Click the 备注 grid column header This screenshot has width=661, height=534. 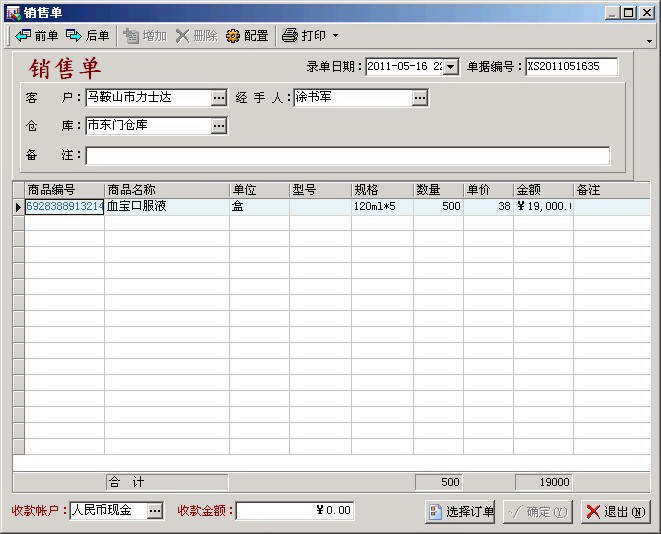(612, 190)
